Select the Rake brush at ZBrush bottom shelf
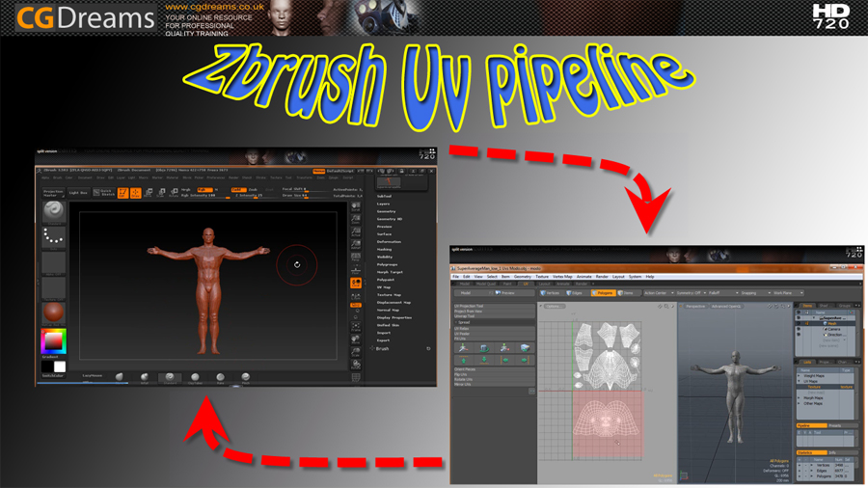 pyautogui.click(x=220, y=378)
